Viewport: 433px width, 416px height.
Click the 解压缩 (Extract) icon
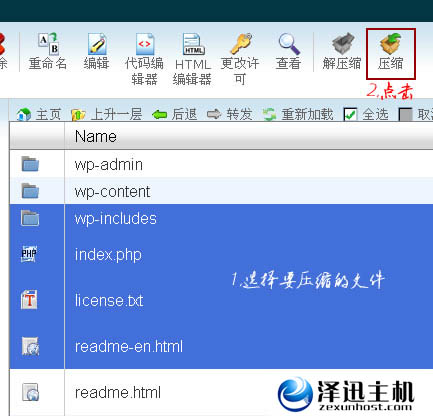[342, 43]
